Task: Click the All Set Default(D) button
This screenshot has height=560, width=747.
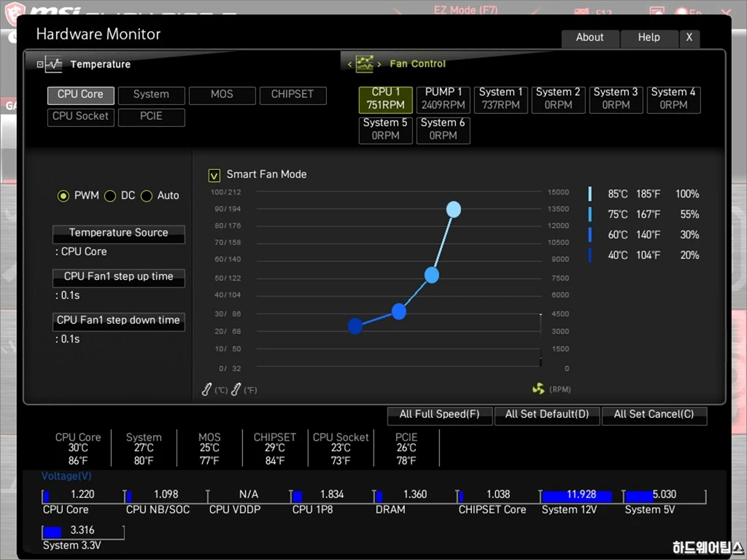Action: pos(547,415)
